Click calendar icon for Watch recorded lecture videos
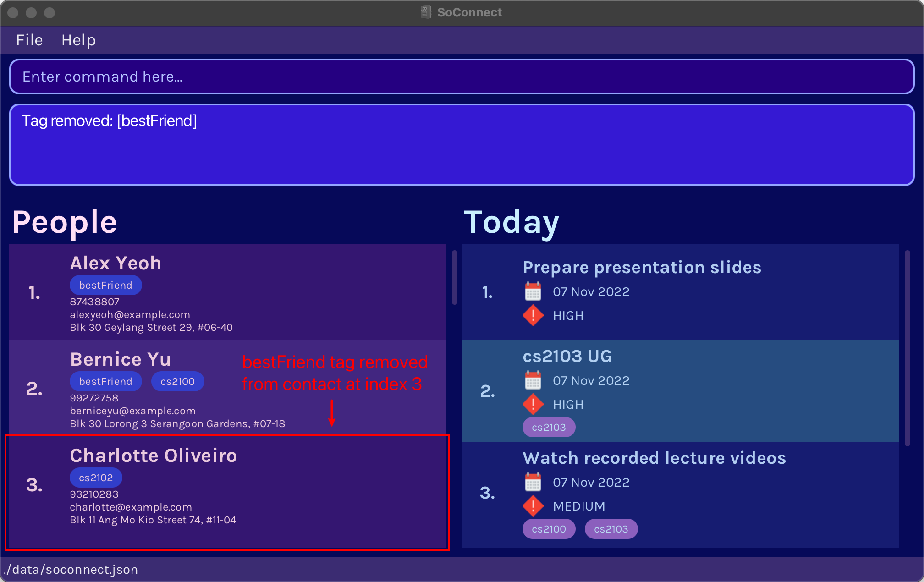Screen dimensions: 924x582 point(533,482)
